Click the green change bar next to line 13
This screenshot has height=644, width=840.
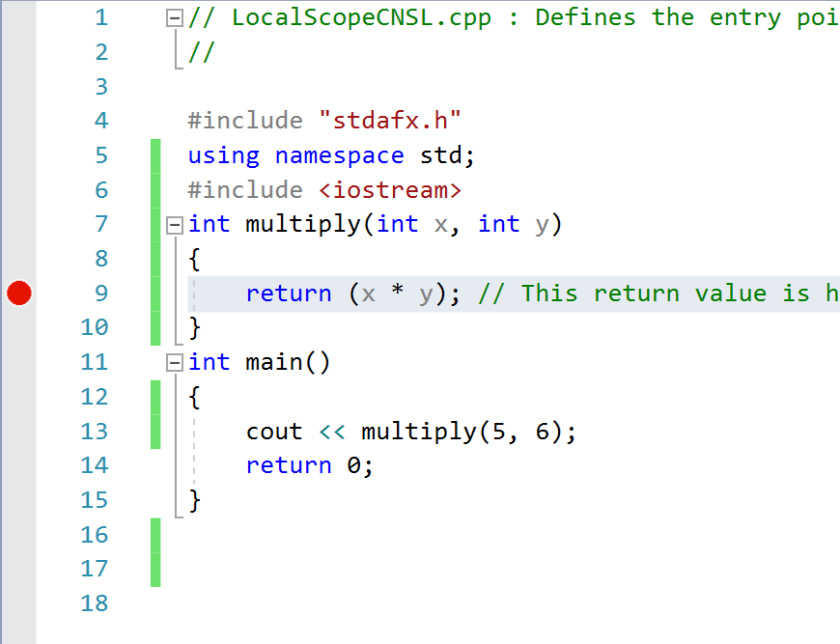click(154, 431)
